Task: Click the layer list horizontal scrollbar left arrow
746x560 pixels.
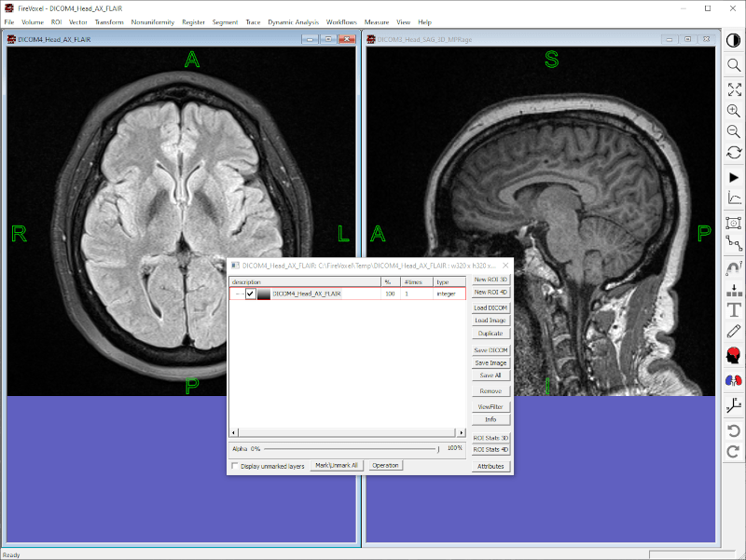Action: (234, 432)
